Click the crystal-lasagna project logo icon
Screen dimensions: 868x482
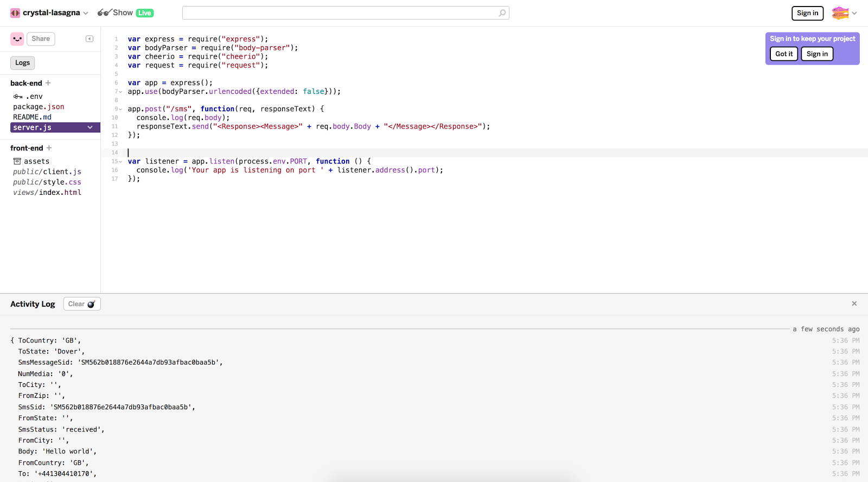click(x=15, y=13)
